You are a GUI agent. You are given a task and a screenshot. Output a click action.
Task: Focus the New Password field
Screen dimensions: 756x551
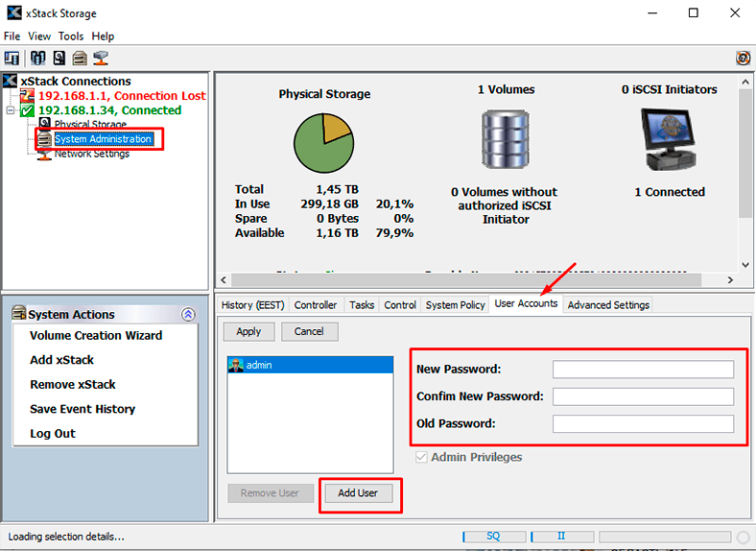click(643, 370)
